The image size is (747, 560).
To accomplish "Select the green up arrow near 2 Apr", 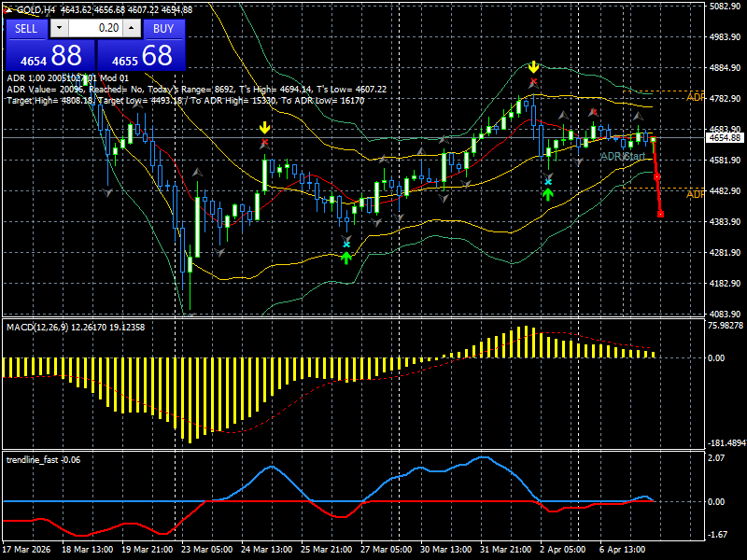I will tap(548, 194).
